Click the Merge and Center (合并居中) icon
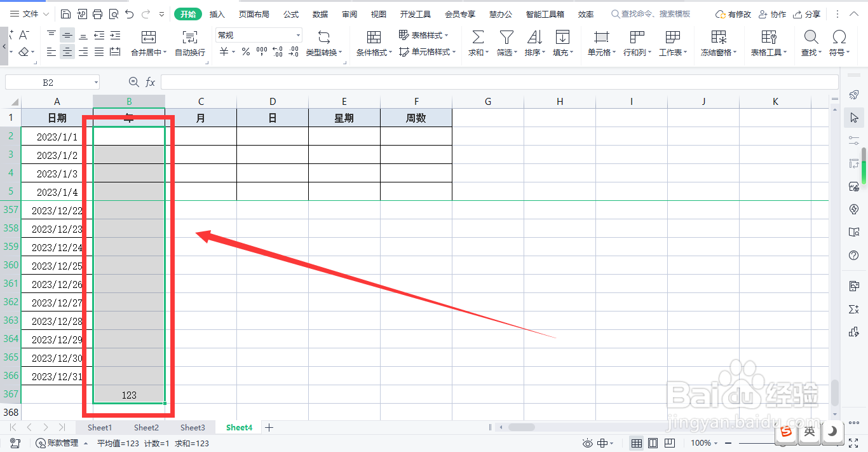 click(x=149, y=37)
